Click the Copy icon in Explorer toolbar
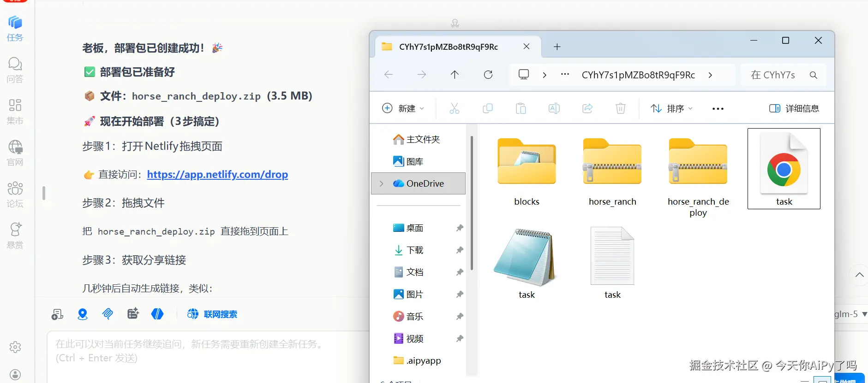 tap(488, 108)
